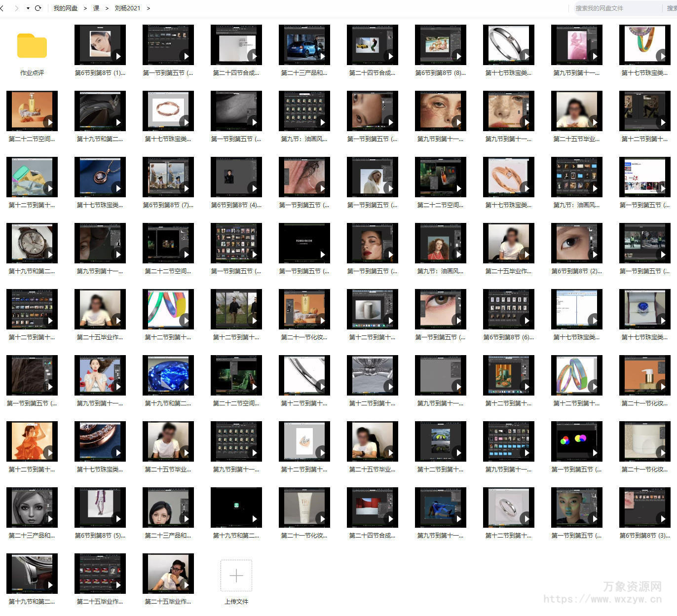Open the 第6节到第8节 (7) video thumbnail
Screen dimensions: 677x616
pyautogui.click(x=168, y=177)
